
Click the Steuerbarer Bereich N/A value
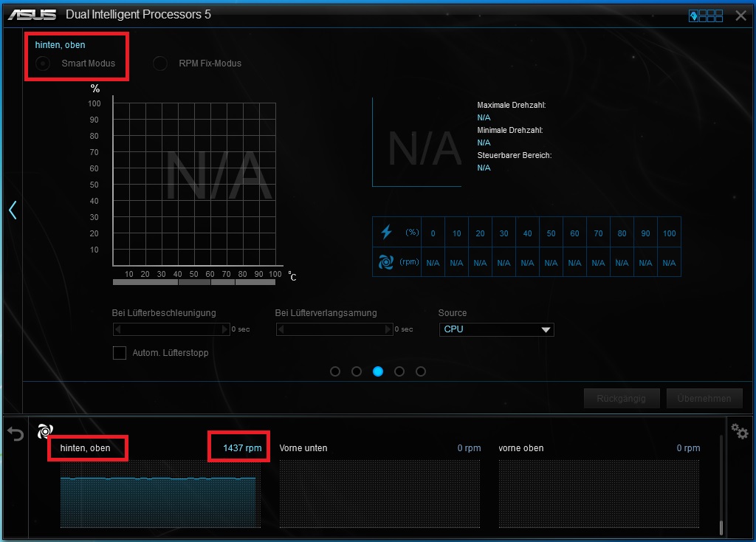pos(484,168)
